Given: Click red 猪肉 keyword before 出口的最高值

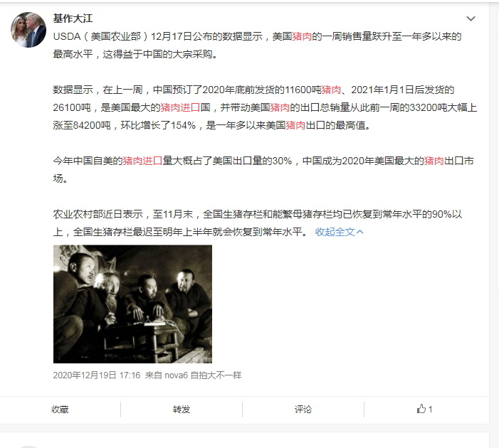Looking at the screenshot, I should click(295, 125).
